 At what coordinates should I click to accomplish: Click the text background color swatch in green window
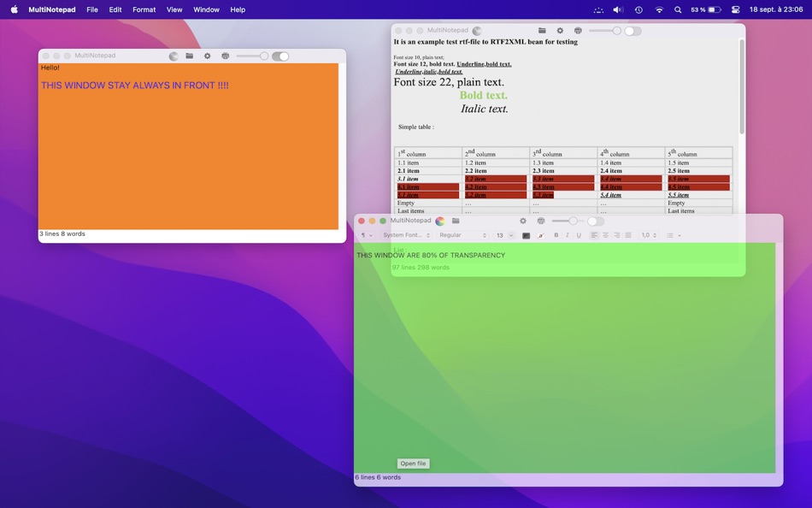coord(541,235)
